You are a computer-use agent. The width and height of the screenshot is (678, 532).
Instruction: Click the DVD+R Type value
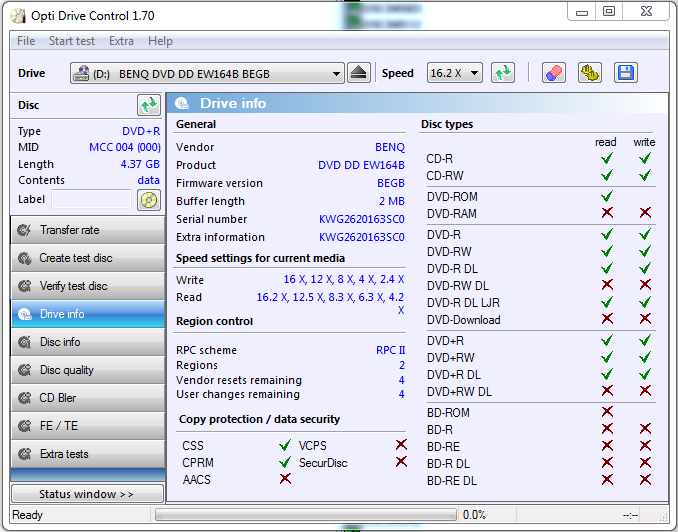141,131
